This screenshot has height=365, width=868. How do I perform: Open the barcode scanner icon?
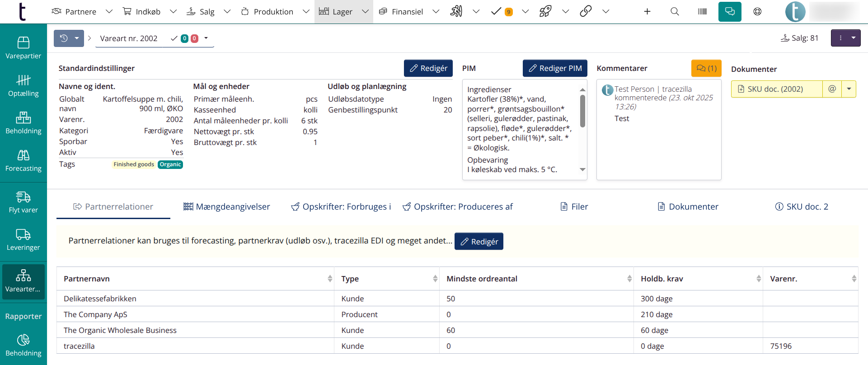[702, 12]
